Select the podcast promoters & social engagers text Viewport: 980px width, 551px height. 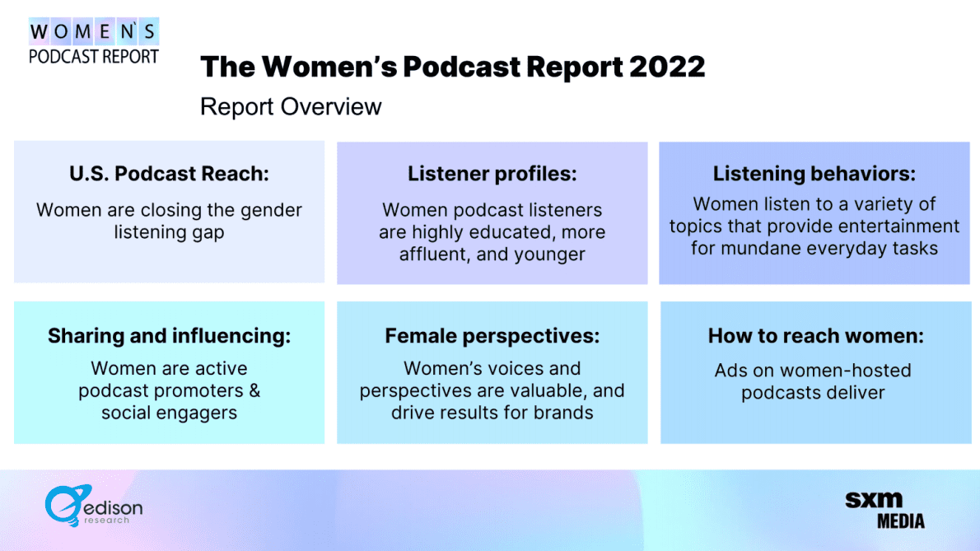coord(169,390)
